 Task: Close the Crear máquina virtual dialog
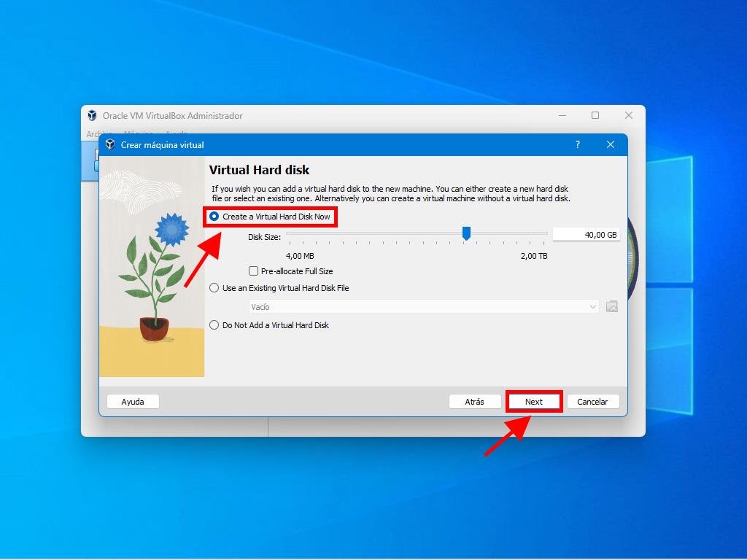coord(611,144)
